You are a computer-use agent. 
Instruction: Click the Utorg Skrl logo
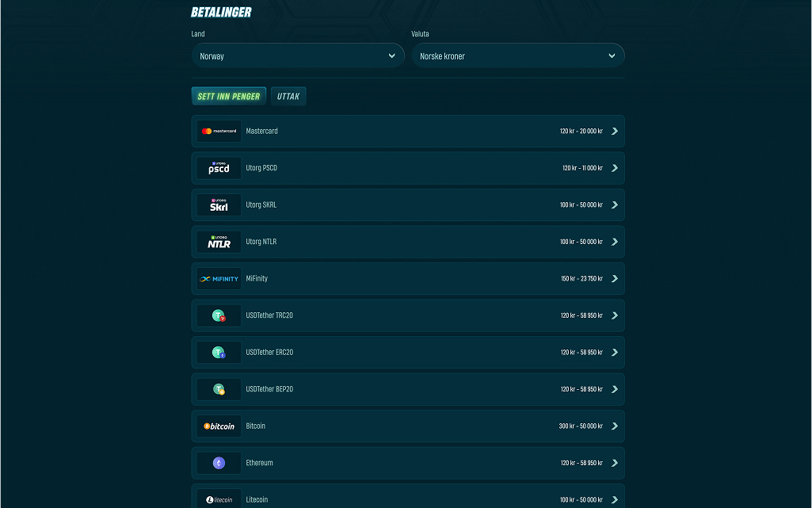point(219,205)
